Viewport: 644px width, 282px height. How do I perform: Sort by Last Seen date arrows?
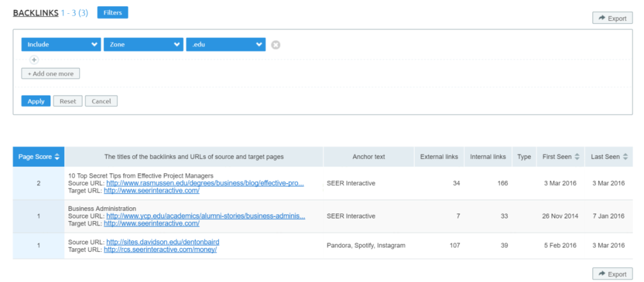(x=625, y=157)
